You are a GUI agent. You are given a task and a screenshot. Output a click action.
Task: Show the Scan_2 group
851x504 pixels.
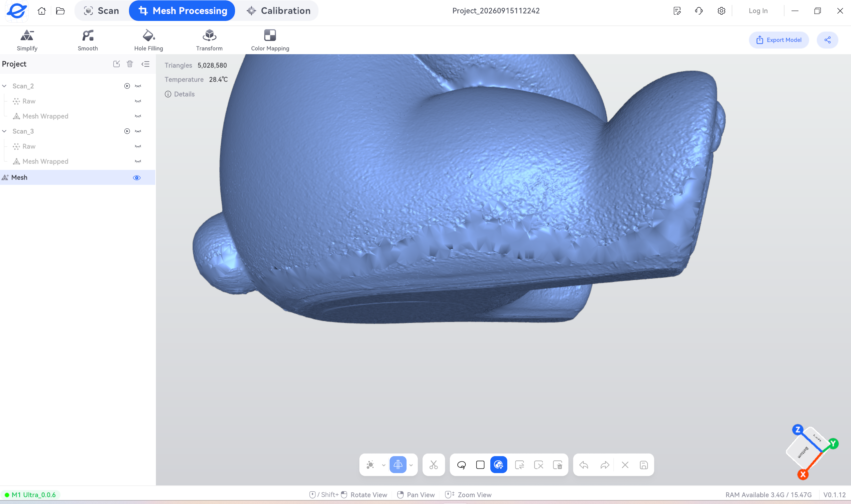coord(138,86)
